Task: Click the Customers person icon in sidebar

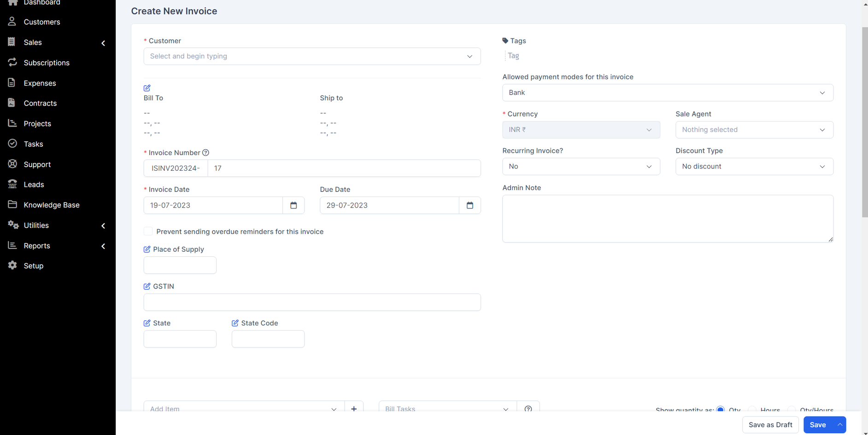Action: point(12,21)
